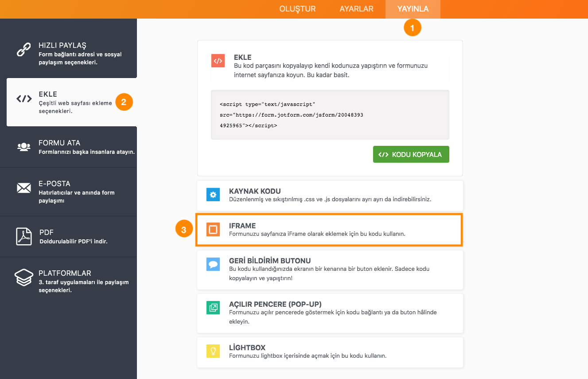
Task: Click the yellow lightbulb Lightbox icon
Action: (213, 351)
